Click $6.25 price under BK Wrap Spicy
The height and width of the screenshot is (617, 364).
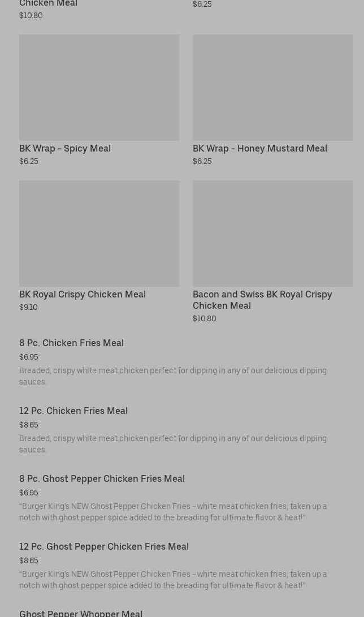(x=28, y=161)
